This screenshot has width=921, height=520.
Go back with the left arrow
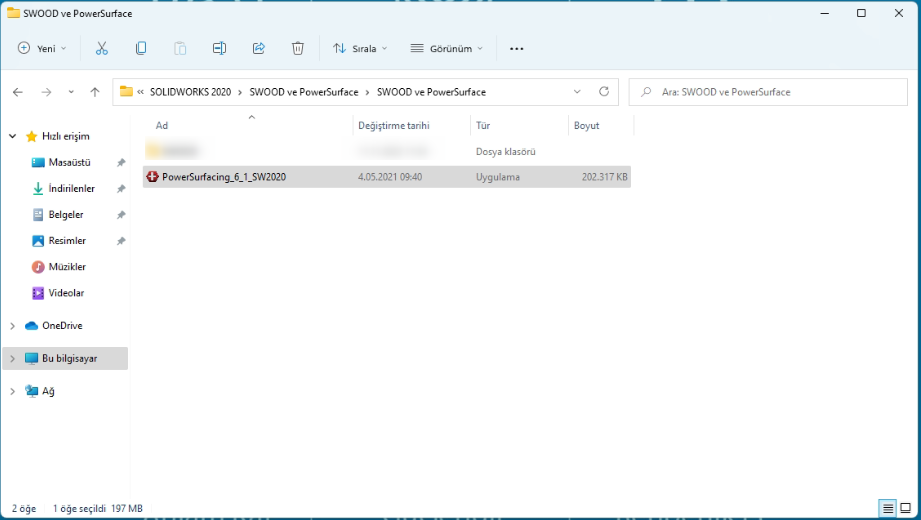click(18, 92)
